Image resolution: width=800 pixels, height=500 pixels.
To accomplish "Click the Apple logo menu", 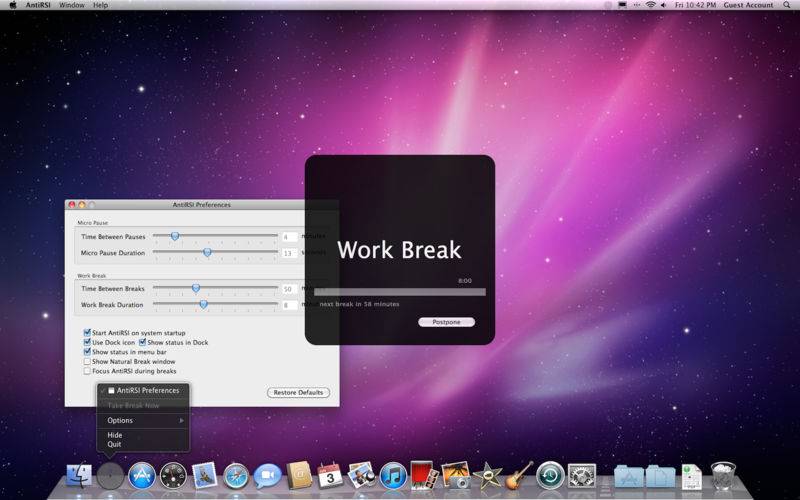I will click(13, 5).
